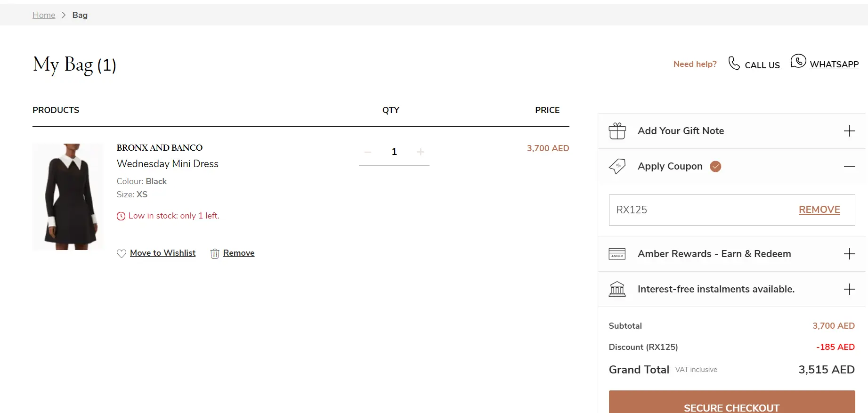Click the BRONX AND BANCO brand name
The height and width of the screenshot is (413, 868).
click(160, 148)
